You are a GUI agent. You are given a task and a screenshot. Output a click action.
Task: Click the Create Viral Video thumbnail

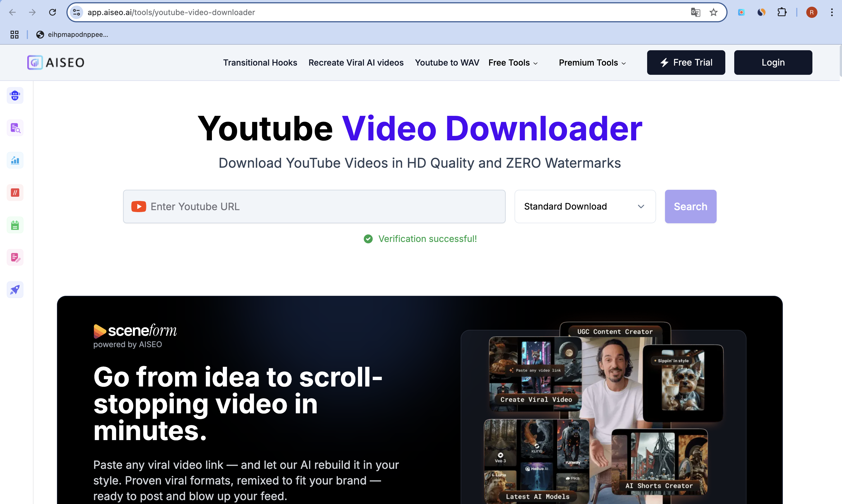click(536, 374)
